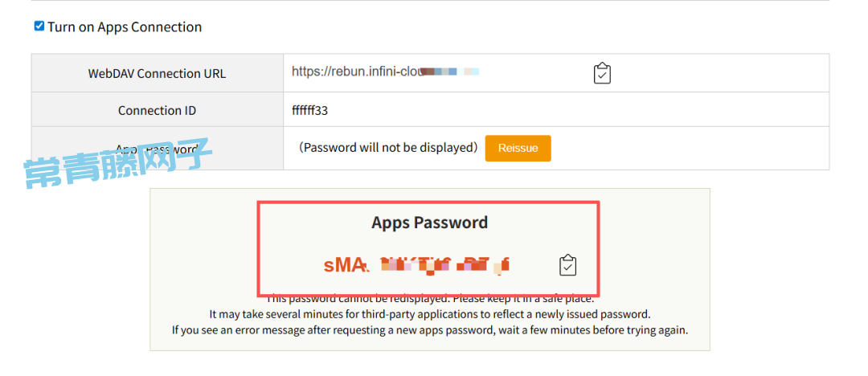
Task: Click the Connection ID value ffffff33
Action: pyautogui.click(x=310, y=110)
